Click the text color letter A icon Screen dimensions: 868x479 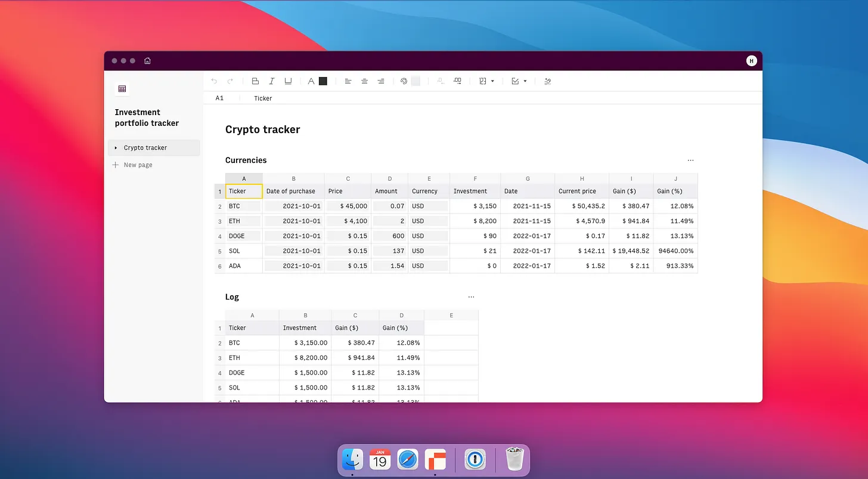pos(311,81)
